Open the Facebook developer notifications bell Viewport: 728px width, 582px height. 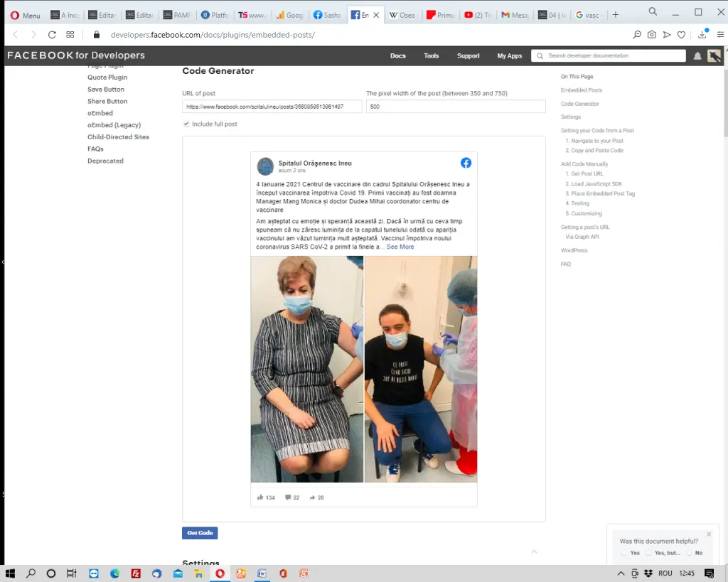[x=697, y=56]
